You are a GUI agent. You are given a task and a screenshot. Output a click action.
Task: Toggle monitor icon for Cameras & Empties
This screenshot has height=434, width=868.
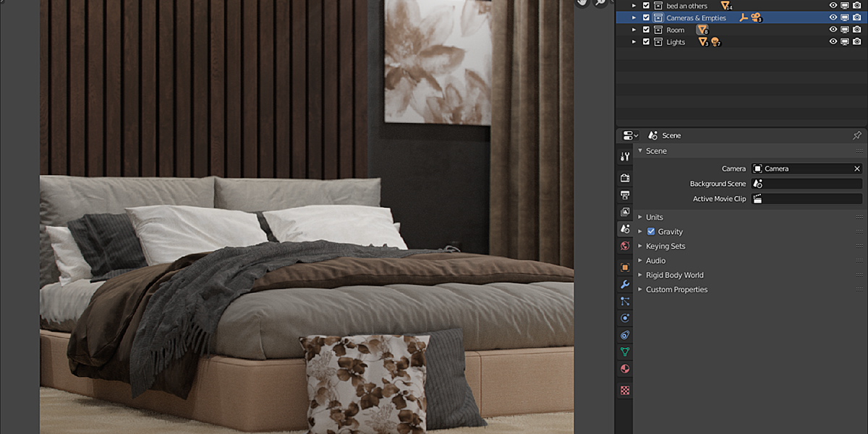[x=845, y=17]
